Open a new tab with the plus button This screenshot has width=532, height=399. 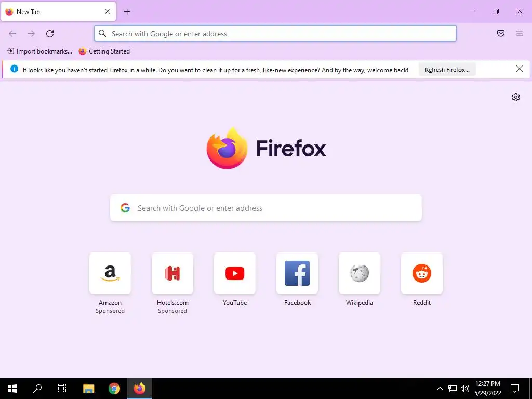click(x=127, y=12)
